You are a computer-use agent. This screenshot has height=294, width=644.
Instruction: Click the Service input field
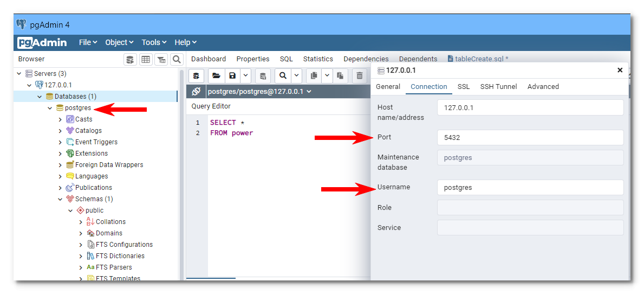[530, 227]
